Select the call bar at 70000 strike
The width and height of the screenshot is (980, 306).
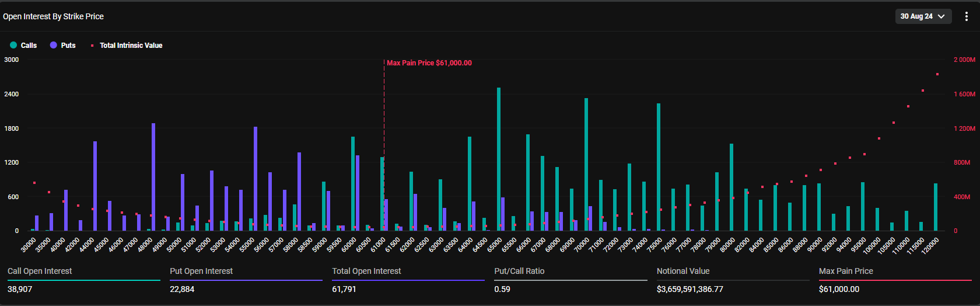586,164
